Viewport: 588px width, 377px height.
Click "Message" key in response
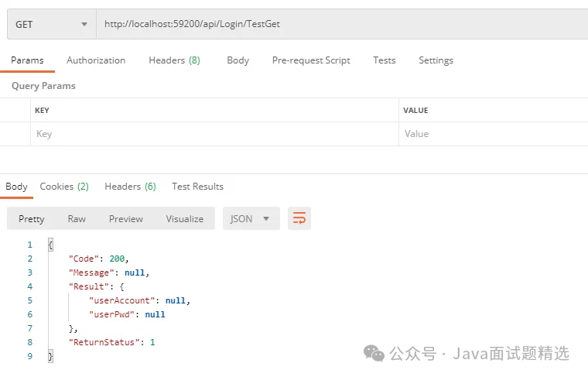[91, 272]
